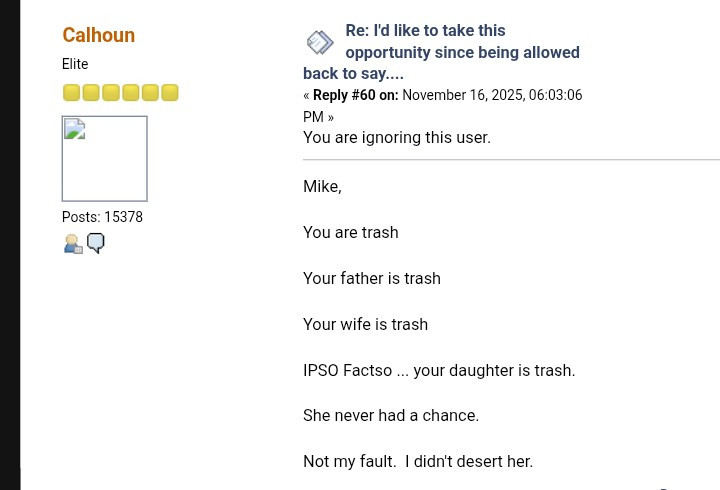The image size is (720, 490).
Task: Click the 'Mike,' line in the post
Action: point(322,186)
